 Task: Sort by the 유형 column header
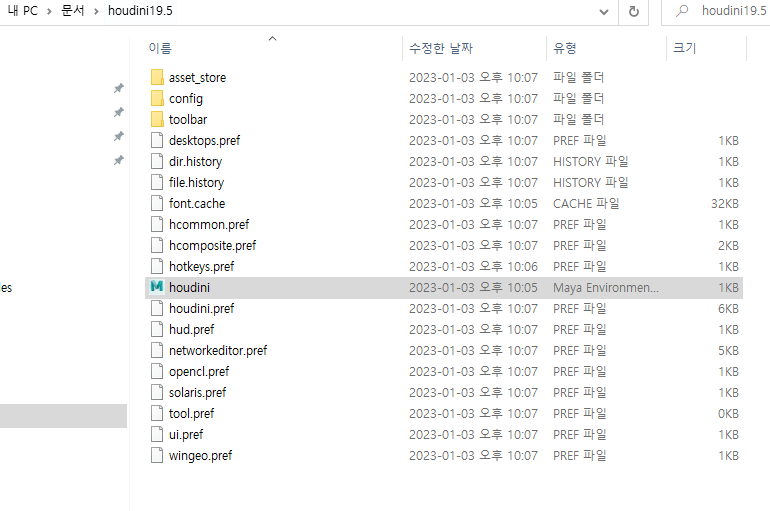coord(565,48)
